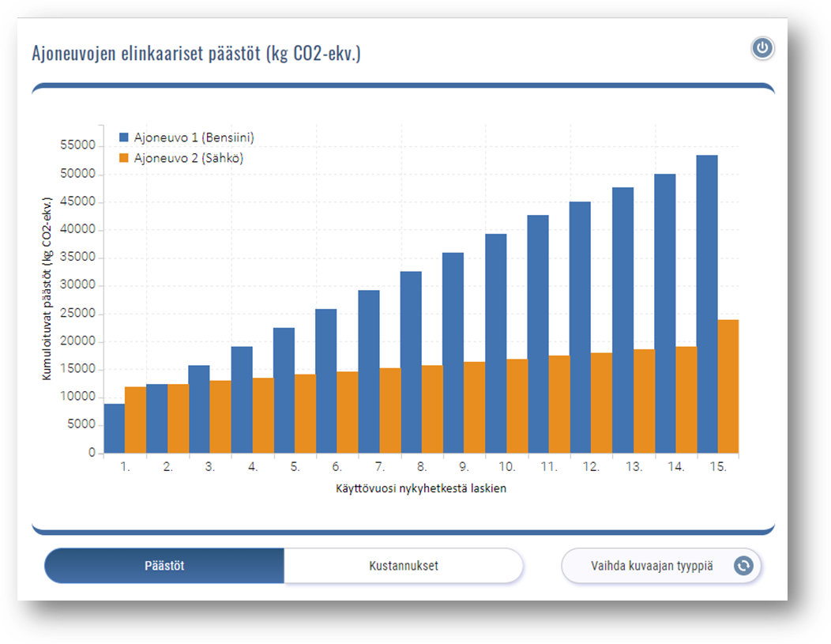Pick the orange bar for year 8
Screen dimensions: 831x644
point(432,409)
